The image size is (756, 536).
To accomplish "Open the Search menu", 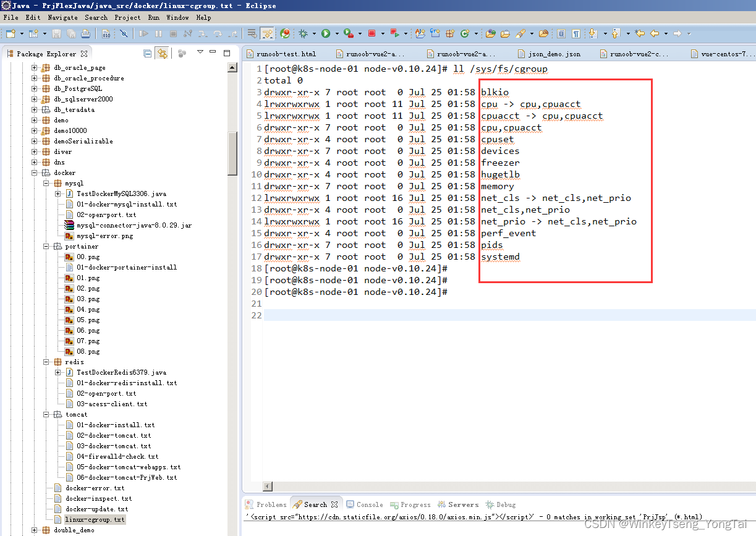I will coord(96,17).
